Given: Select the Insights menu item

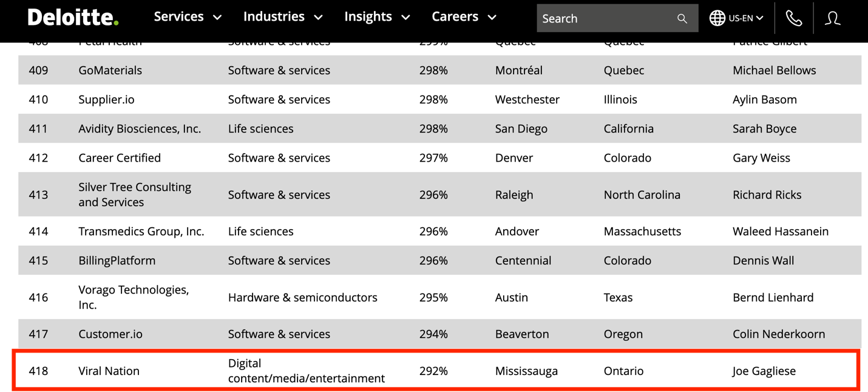Looking at the screenshot, I should (368, 16).
